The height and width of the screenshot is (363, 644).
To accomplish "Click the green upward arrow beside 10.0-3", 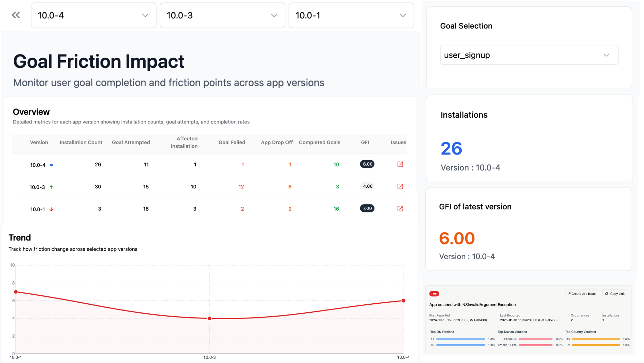I will coord(51,187).
